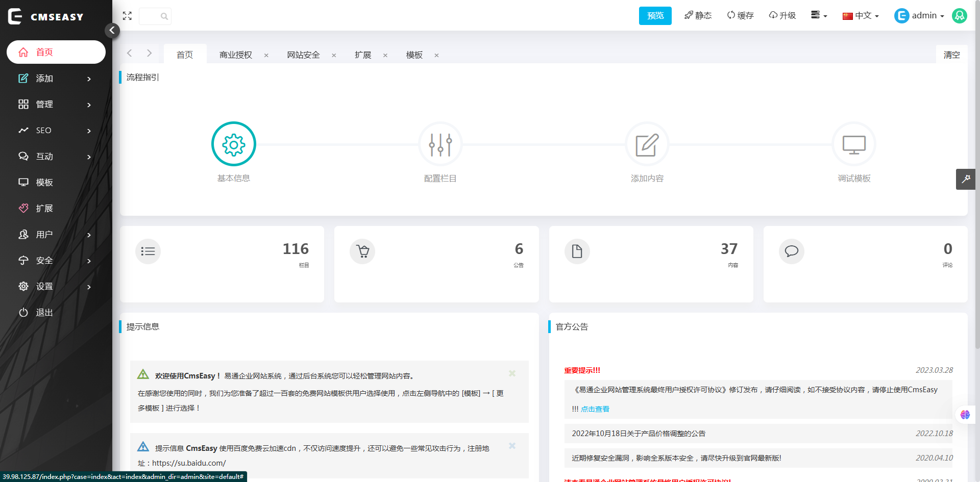Select 模板 in the left sidebar
980x482 pixels.
[x=44, y=183]
